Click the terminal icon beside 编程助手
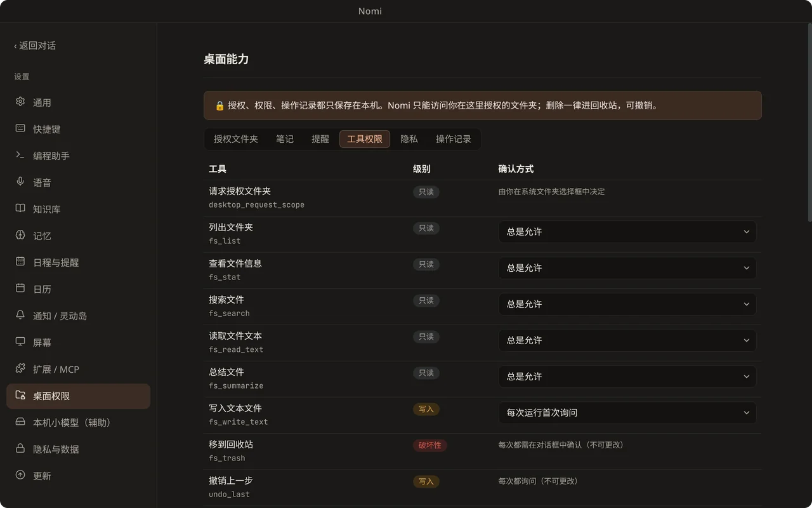 [x=20, y=155]
